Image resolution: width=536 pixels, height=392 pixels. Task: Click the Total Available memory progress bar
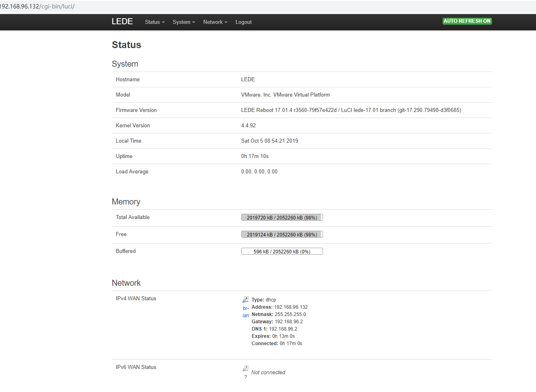pos(282,217)
